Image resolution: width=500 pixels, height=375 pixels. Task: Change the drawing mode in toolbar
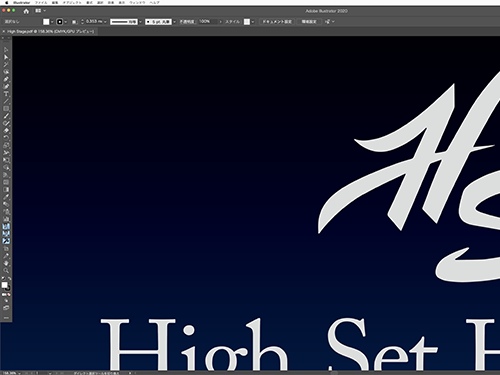click(x=6, y=301)
